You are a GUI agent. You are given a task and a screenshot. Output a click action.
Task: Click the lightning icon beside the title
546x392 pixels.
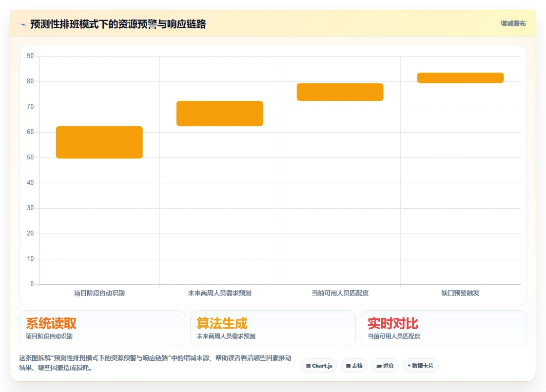23,24
